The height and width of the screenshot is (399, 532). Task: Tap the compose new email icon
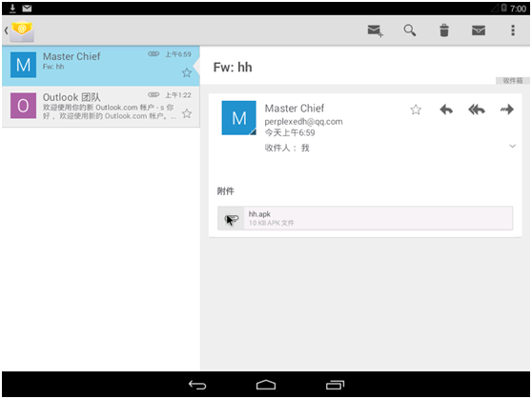(x=376, y=30)
